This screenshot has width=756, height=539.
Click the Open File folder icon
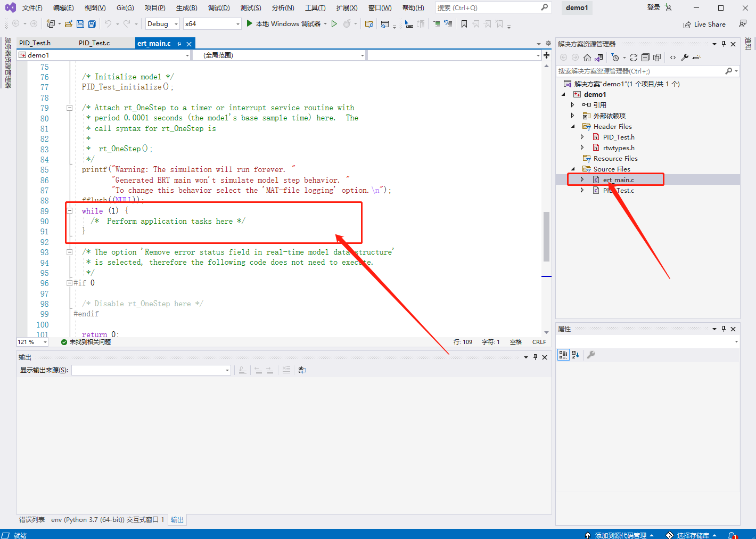[x=69, y=24]
